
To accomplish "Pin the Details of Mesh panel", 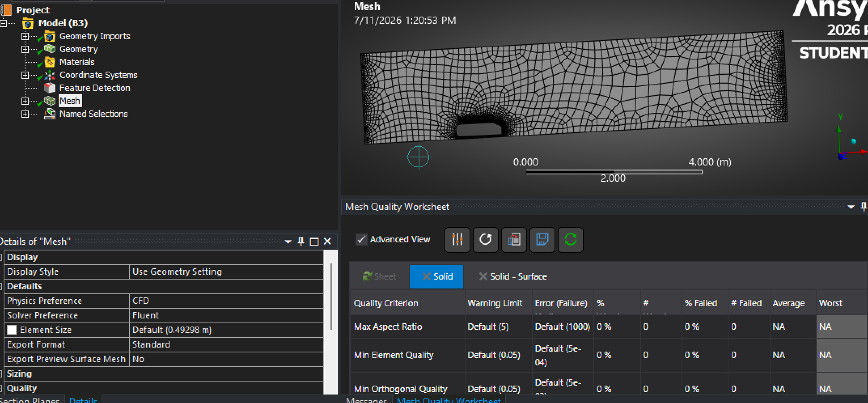I will (x=301, y=242).
